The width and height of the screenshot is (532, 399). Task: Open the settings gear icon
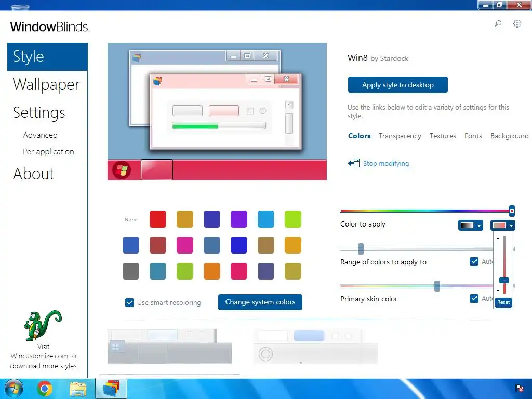(517, 24)
